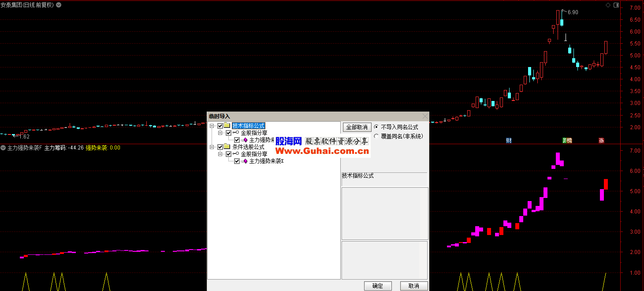Screen dimensions: 644x291
Task: Uncheck 金股指分享 checkbox under 技术指标公式
Action: 228,133
